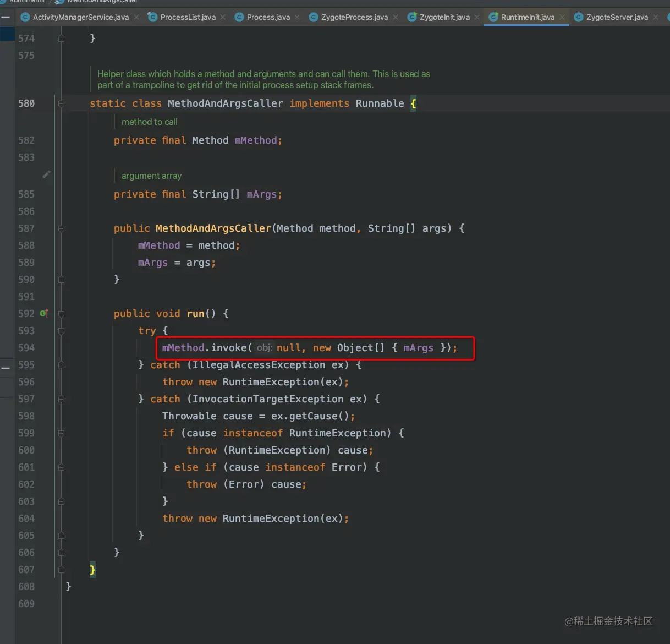This screenshot has height=644, width=670.
Task: Click the 'Runnable' interface name on line 580
Action: coord(380,103)
